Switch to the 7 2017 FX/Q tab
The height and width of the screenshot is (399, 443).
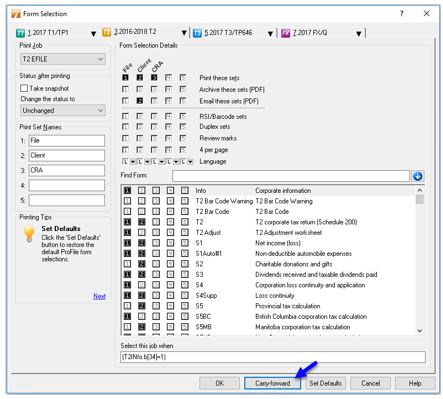pyautogui.click(x=310, y=33)
